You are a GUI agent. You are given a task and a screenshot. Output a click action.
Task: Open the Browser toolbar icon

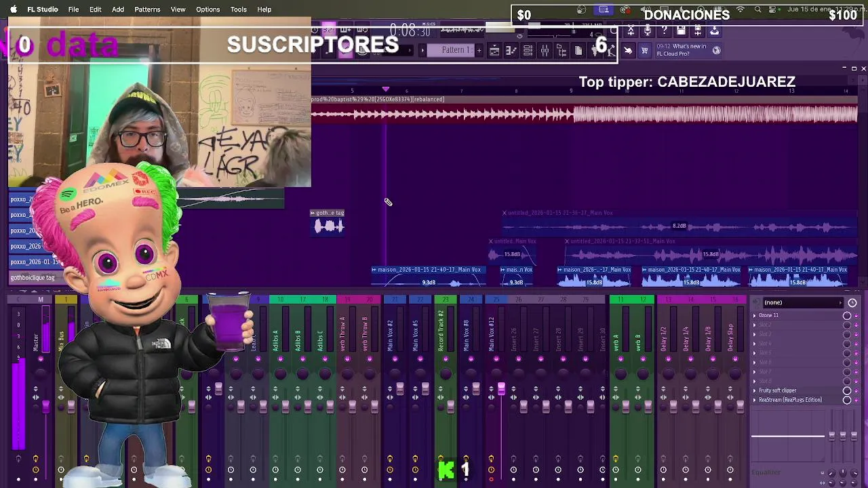[561, 50]
